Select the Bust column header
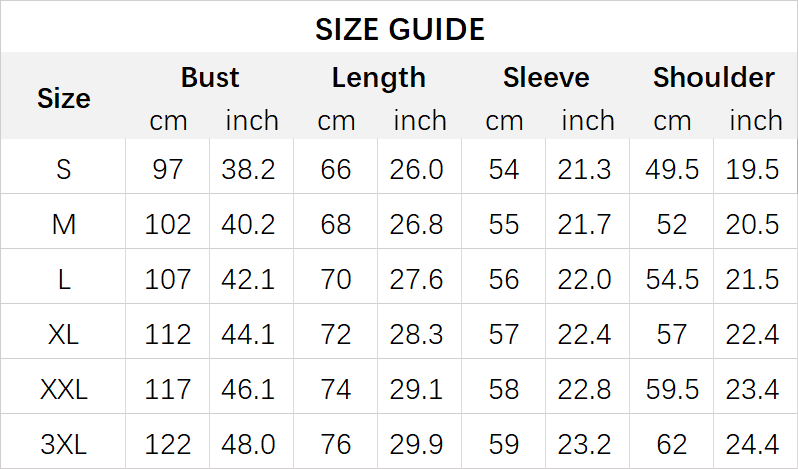 (210, 78)
